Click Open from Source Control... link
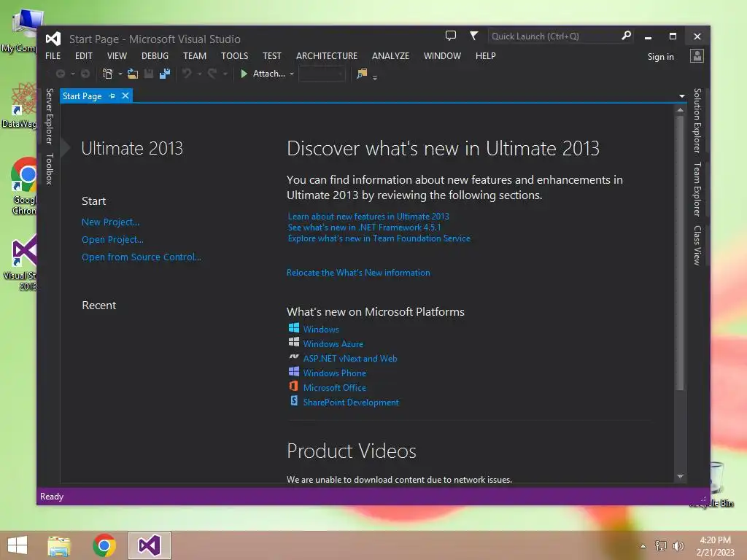This screenshot has height=560, width=747. click(x=142, y=257)
